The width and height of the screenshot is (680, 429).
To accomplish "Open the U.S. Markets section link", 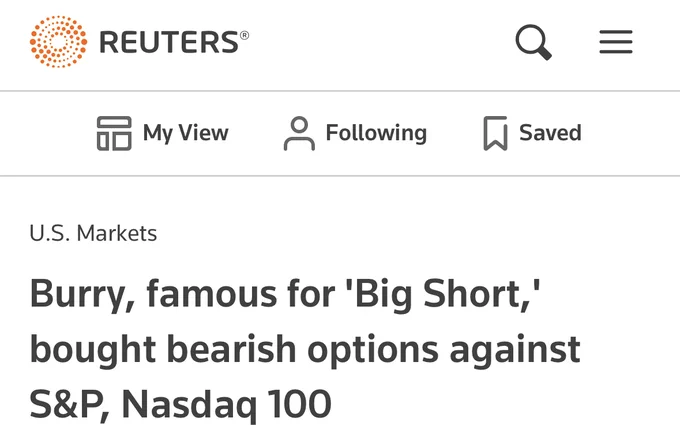I will pos(93,234).
